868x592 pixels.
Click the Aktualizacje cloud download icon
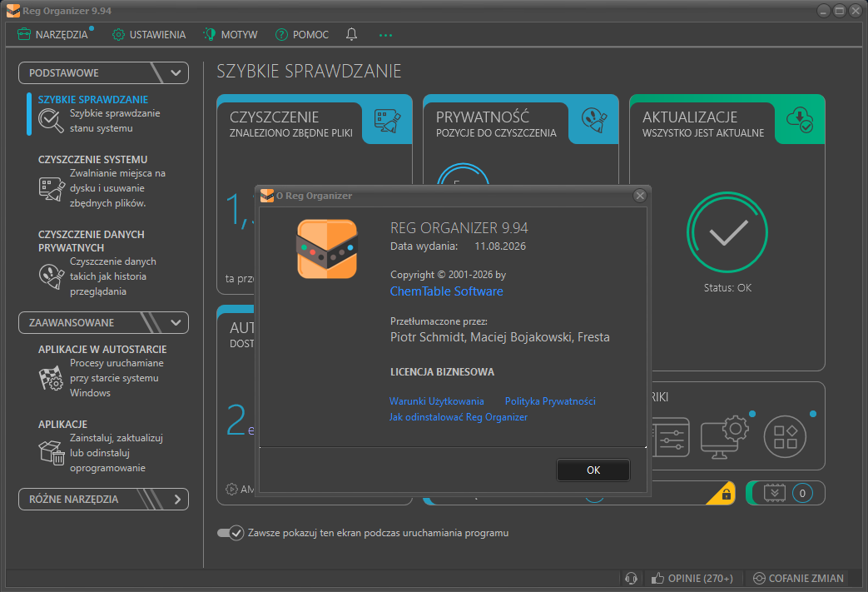[800, 120]
